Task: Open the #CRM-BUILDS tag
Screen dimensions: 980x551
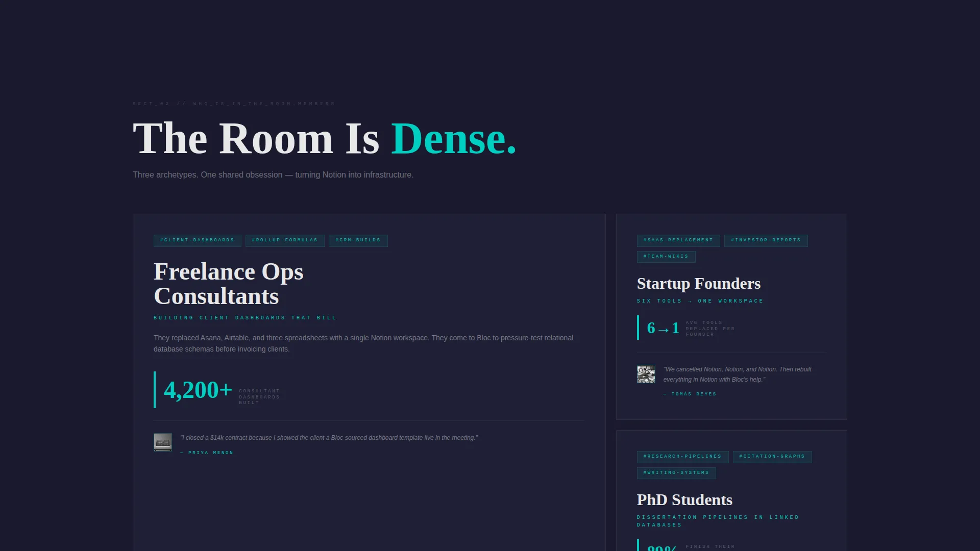Action: (358, 240)
